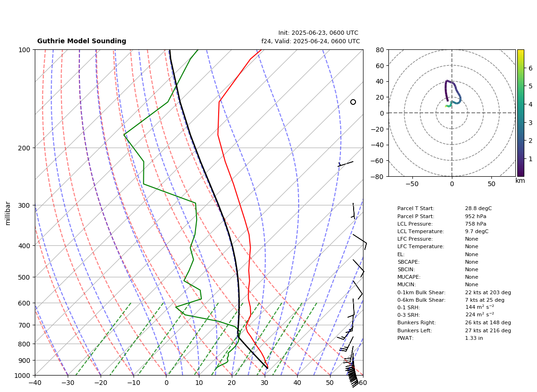The image size is (537, 392).
Task: Select the hodograph wind trace line
Action: point(453,94)
